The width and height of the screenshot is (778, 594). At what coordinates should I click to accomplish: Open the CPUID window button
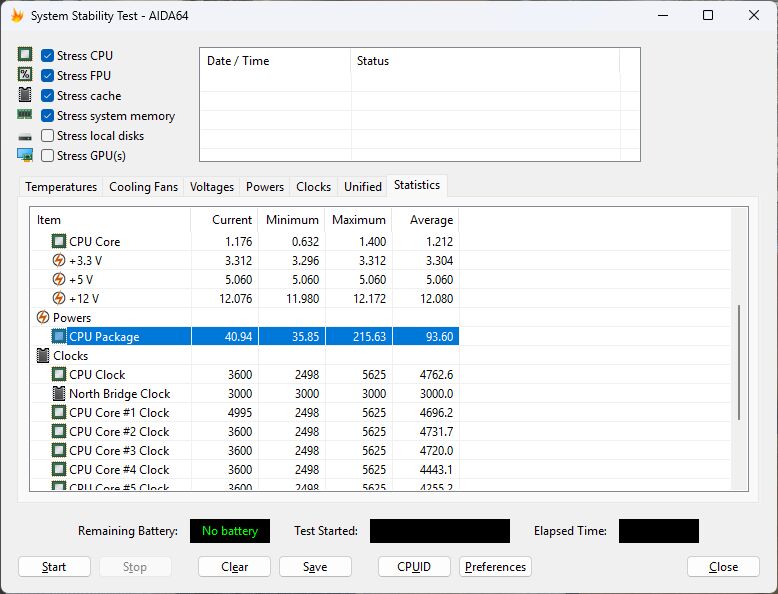pos(414,567)
